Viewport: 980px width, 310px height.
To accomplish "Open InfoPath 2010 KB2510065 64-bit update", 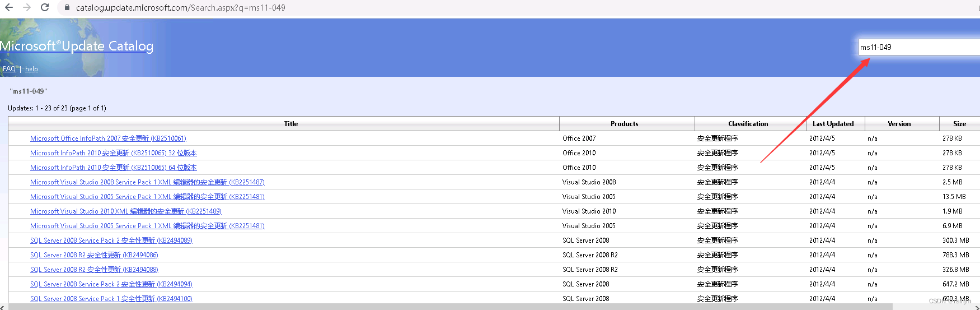I will click(114, 168).
